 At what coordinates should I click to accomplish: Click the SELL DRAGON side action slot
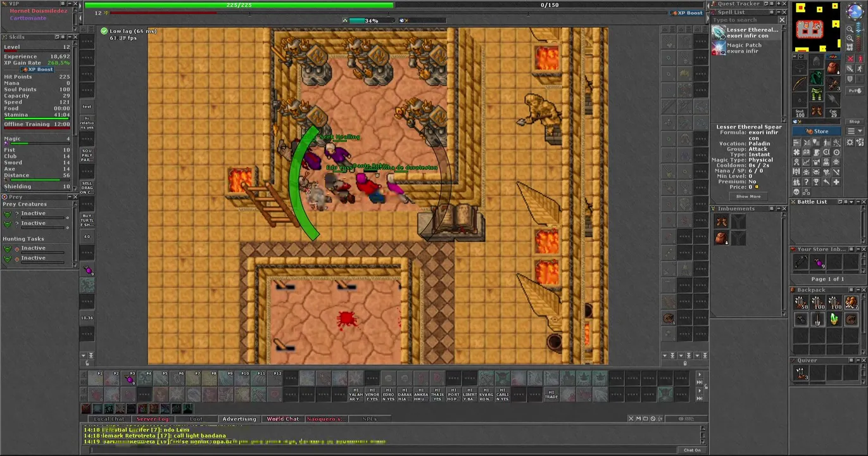point(87,187)
